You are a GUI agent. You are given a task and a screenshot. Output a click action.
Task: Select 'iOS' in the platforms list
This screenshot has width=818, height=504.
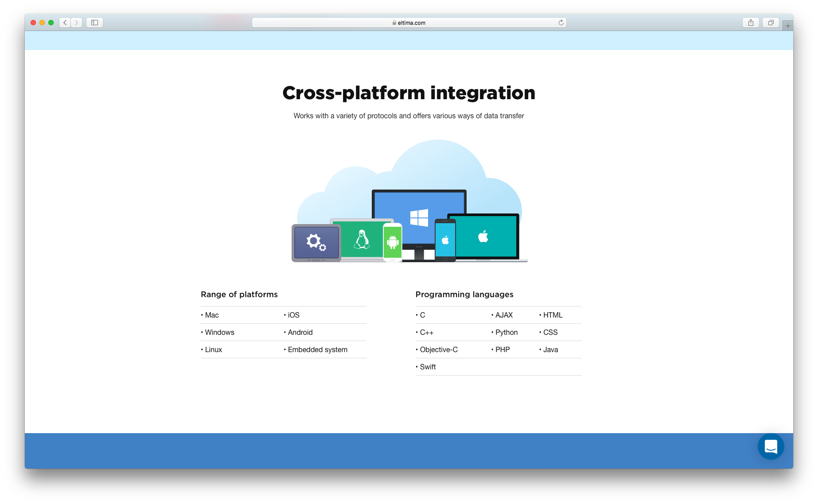(x=294, y=315)
